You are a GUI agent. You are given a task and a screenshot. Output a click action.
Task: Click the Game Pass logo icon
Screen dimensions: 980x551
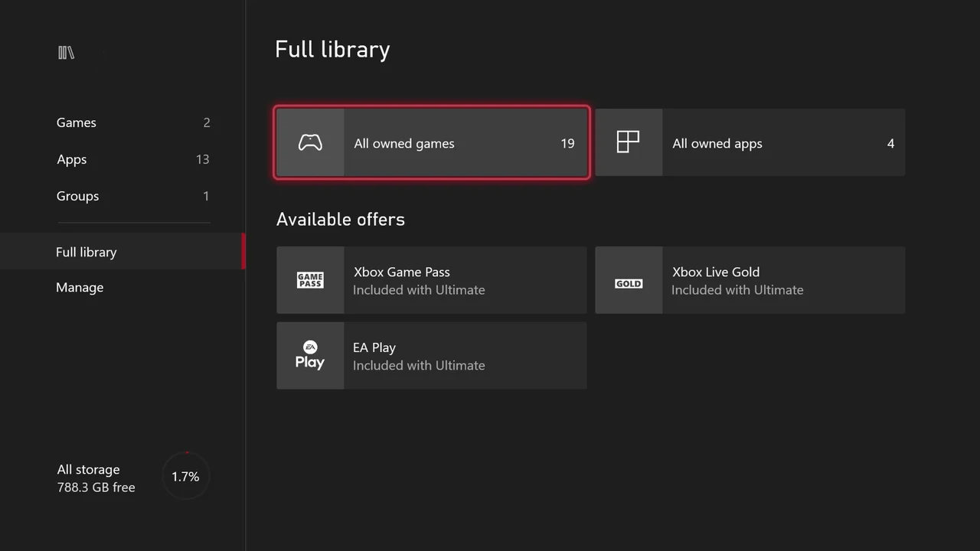pos(310,280)
